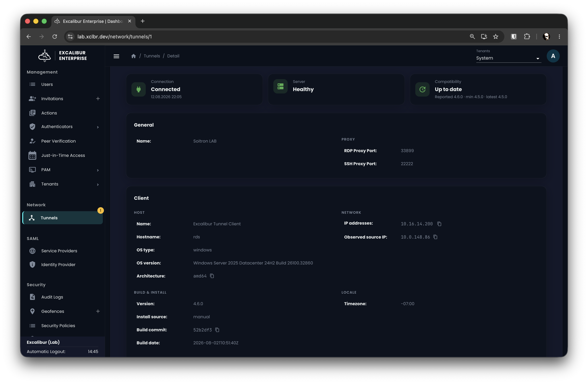Toggle the hamburger sidebar menu

[x=116, y=56]
